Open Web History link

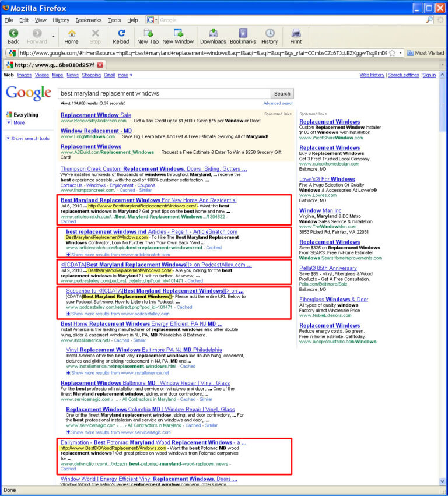(372, 75)
